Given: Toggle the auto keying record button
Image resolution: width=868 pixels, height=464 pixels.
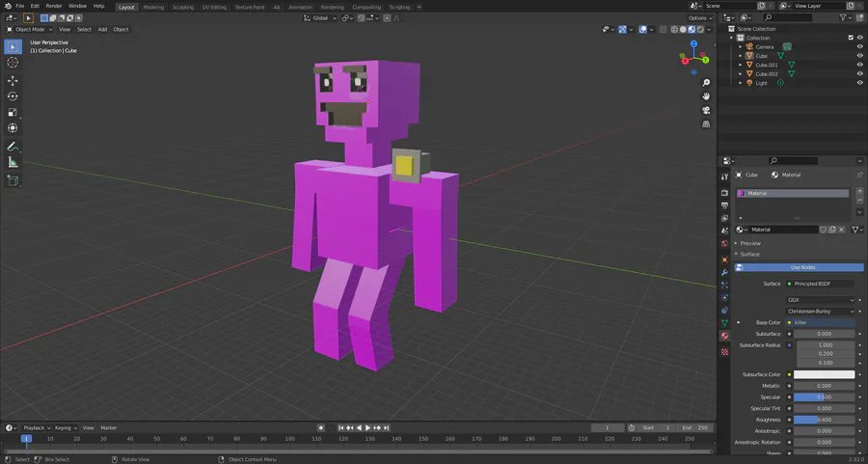Looking at the screenshot, I should click(320, 428).
